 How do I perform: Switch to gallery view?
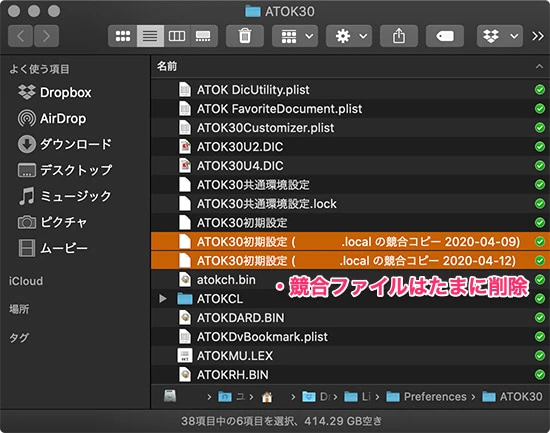[x=203, y=36]
